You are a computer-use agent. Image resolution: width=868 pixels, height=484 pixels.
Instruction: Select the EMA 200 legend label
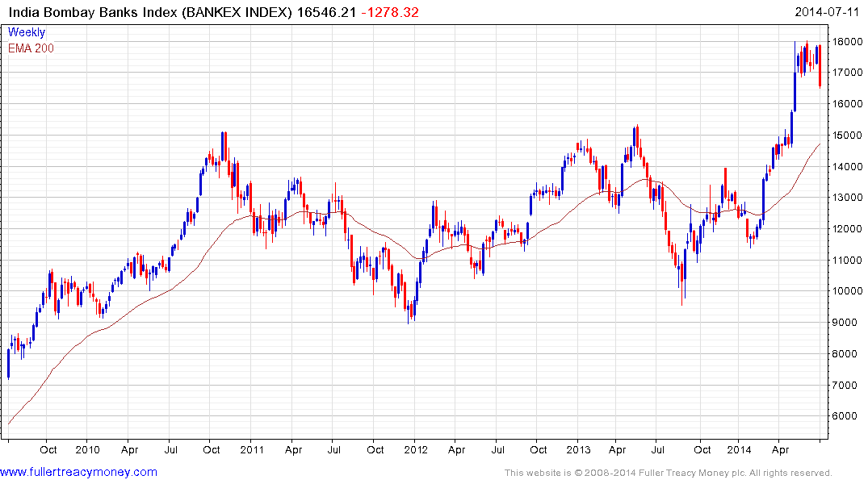[31, 48]
